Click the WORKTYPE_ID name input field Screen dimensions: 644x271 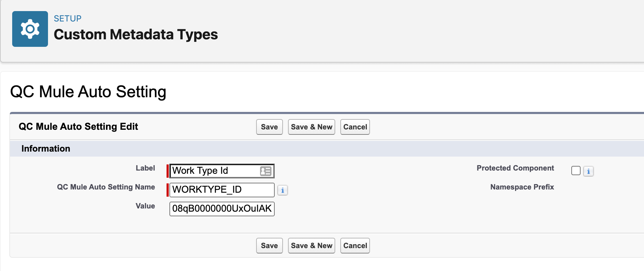click(222, 190)
